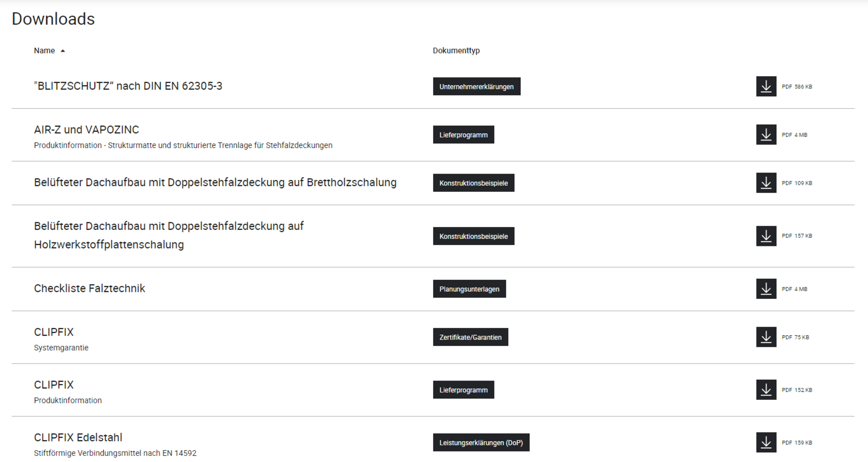Download the BLITZSCHUTZ PDF (586 KB)
This screenshot has height=462, width=868.
766,86
